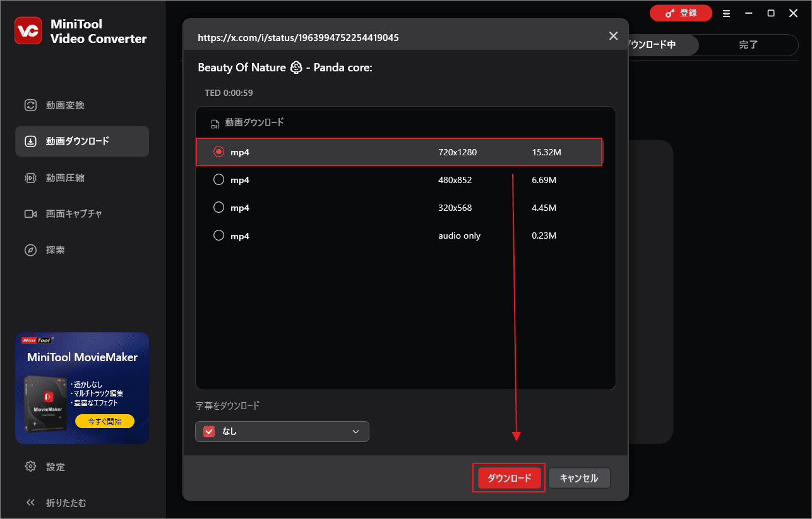The height and width of the screenshot is (519, 812).
Task: Click the red ダウンロード button
Action: click(x=510, y=478)
